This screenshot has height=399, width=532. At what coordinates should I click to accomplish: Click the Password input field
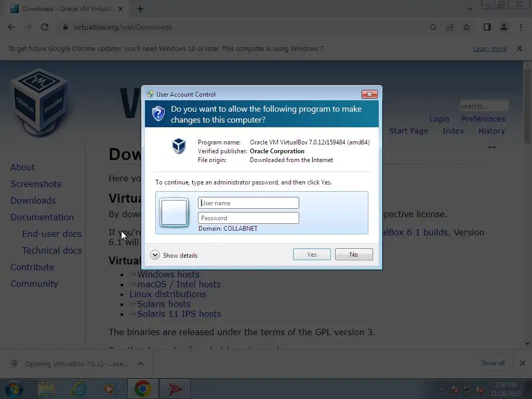248,218
